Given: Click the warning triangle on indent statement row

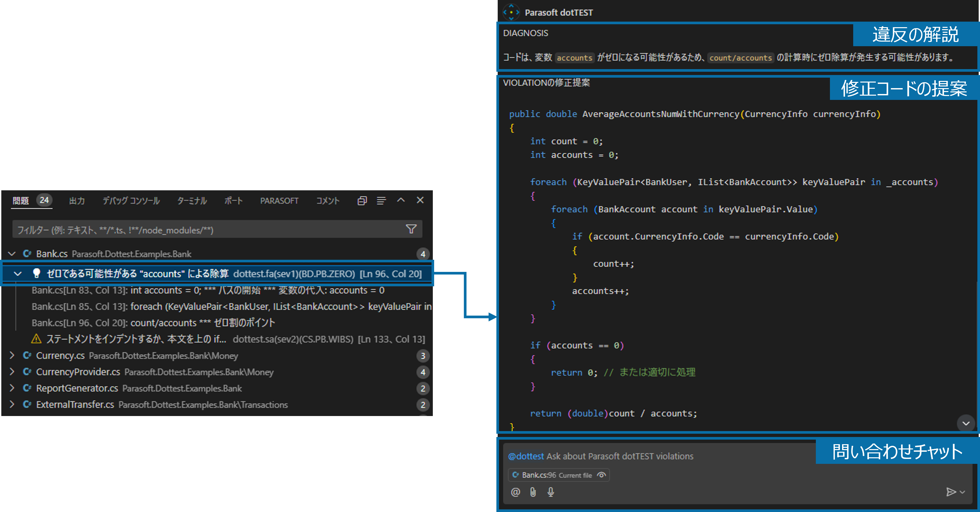Looking at the screenshot, I should tap(36, 338).
